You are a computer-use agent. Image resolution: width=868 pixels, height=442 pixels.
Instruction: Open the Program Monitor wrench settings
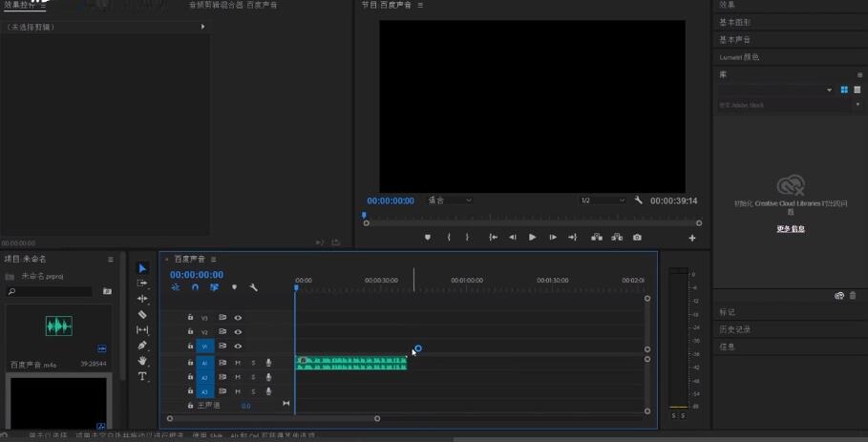[x=638, y=200]
